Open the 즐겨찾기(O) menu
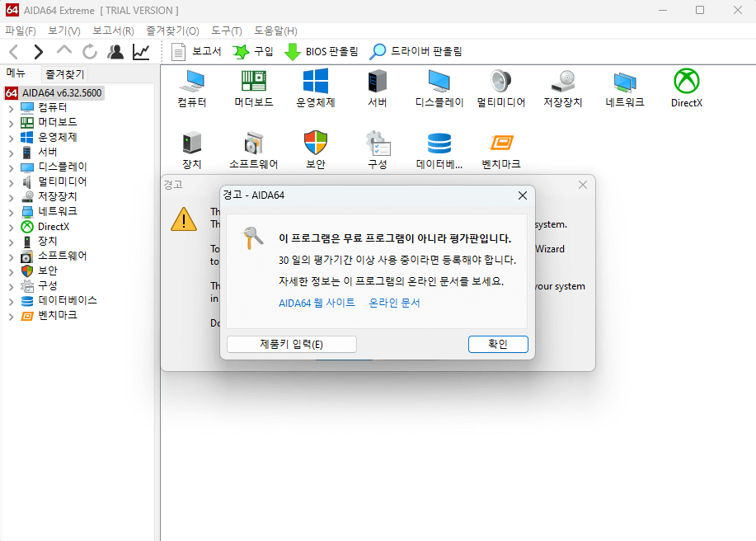The image size is (756, 541). tap(172, 31)
